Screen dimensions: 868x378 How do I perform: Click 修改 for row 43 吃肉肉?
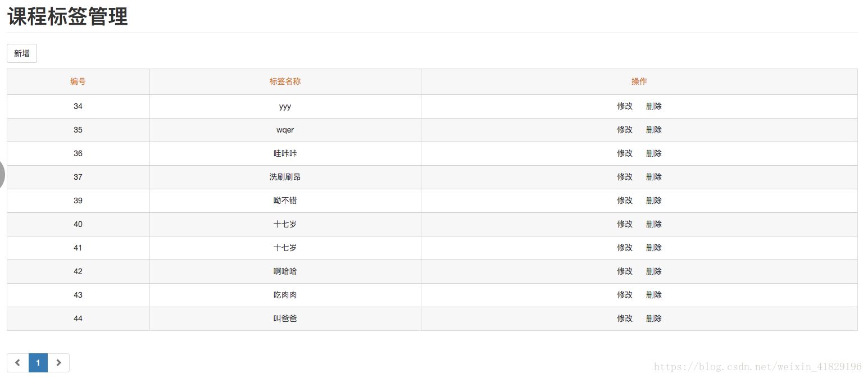click(x=625, y=295)
